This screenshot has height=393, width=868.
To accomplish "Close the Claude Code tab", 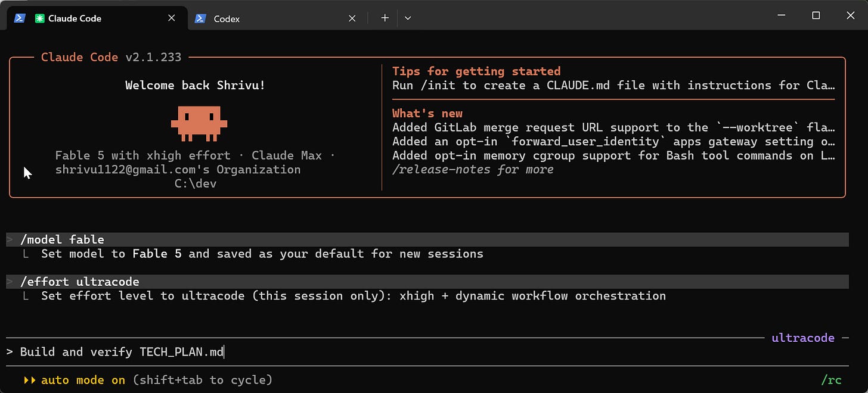I will (172, 18).
